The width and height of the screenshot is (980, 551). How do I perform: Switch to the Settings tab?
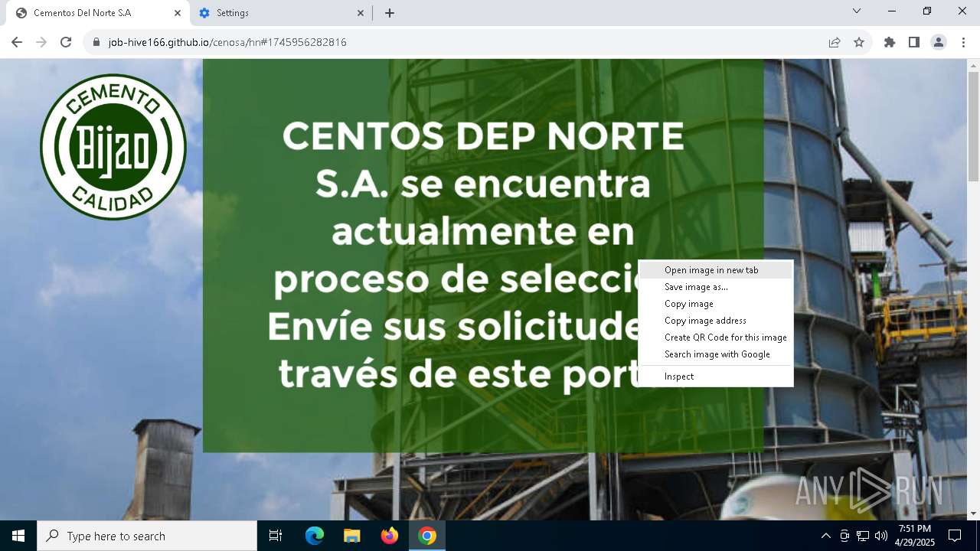[282, 13]
